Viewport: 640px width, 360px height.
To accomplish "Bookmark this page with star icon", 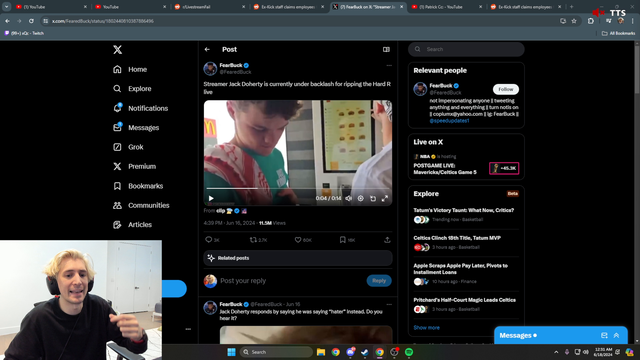I will coord(574,21).
